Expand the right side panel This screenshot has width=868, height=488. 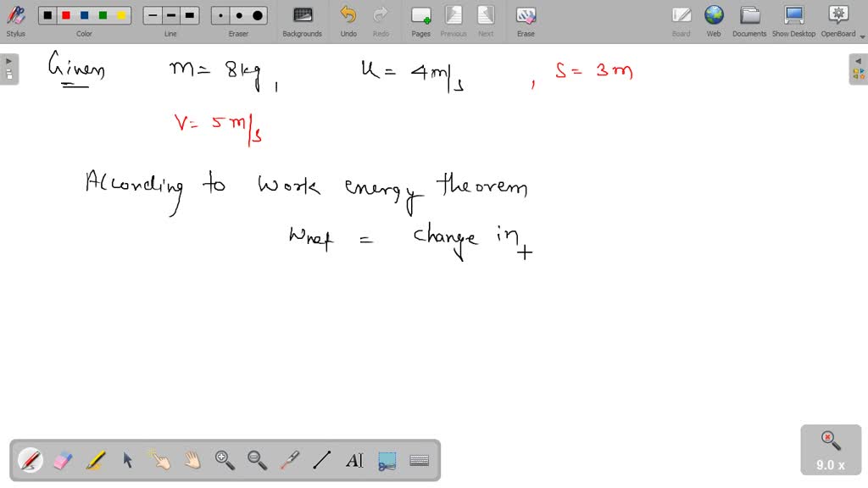click(860, 60)
